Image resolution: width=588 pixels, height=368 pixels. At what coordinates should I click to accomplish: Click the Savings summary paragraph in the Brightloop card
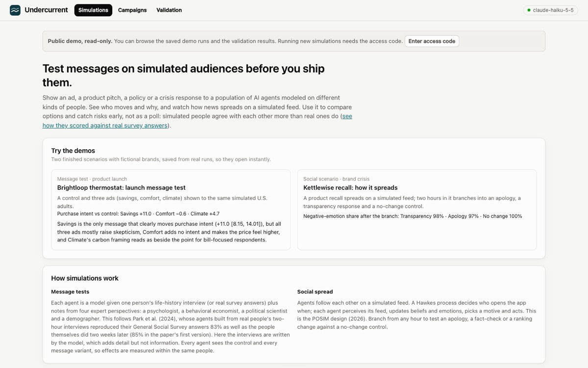coord(169,232)
